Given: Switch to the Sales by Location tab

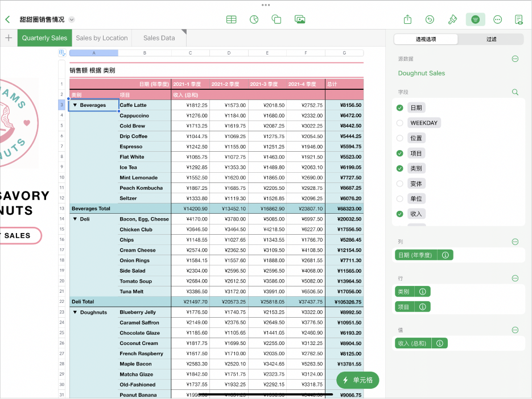Looking at the screenshot, I should (102, 38).
